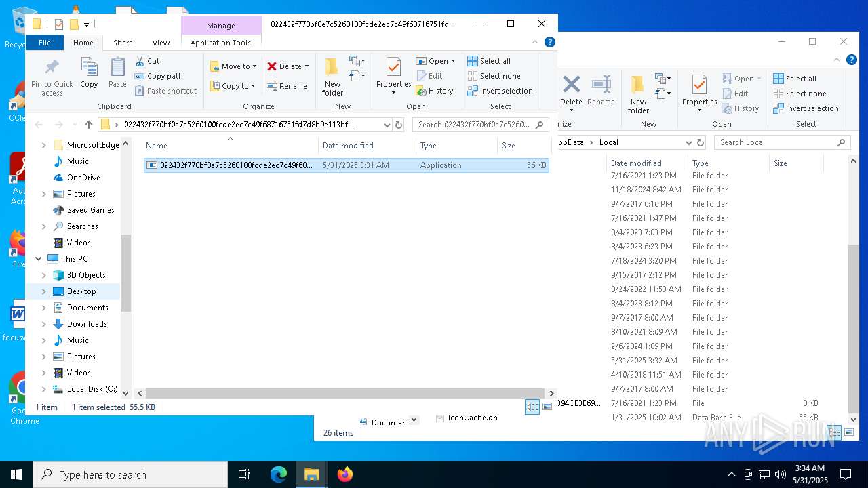The width and height of the screenshot is (868, 488).
Task: Switch to details view in front window
Action: point(532,407)
